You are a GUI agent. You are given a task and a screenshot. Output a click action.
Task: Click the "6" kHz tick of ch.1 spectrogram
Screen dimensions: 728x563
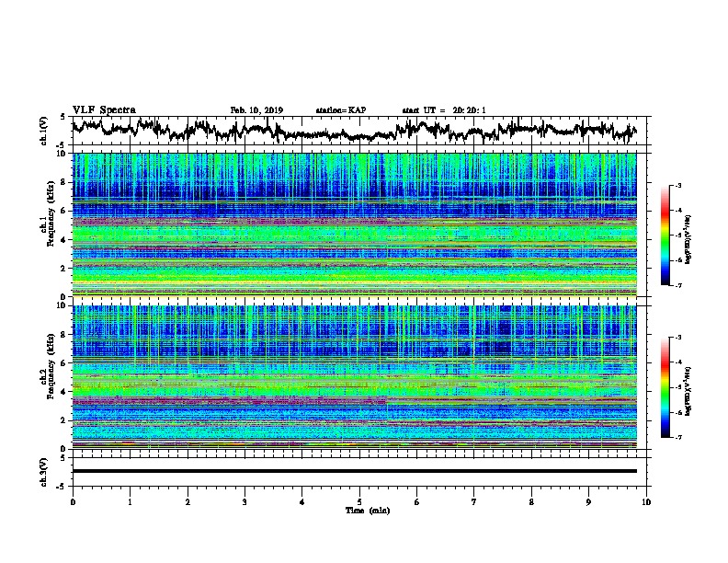coord(64,211)
